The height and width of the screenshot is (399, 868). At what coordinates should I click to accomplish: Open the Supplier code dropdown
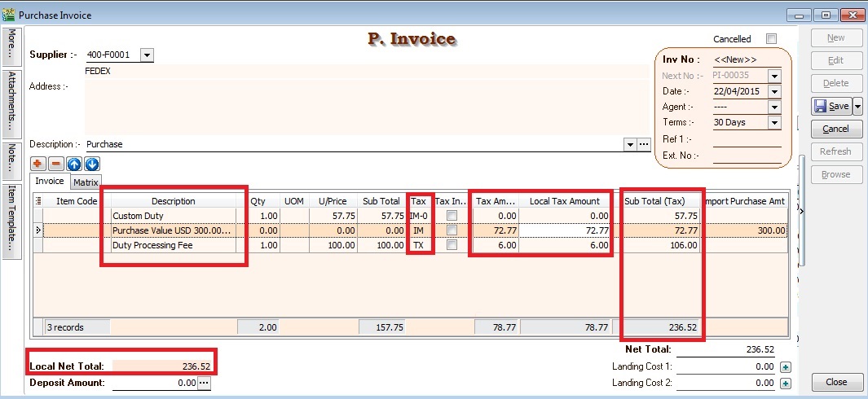(x=147, y=55)
